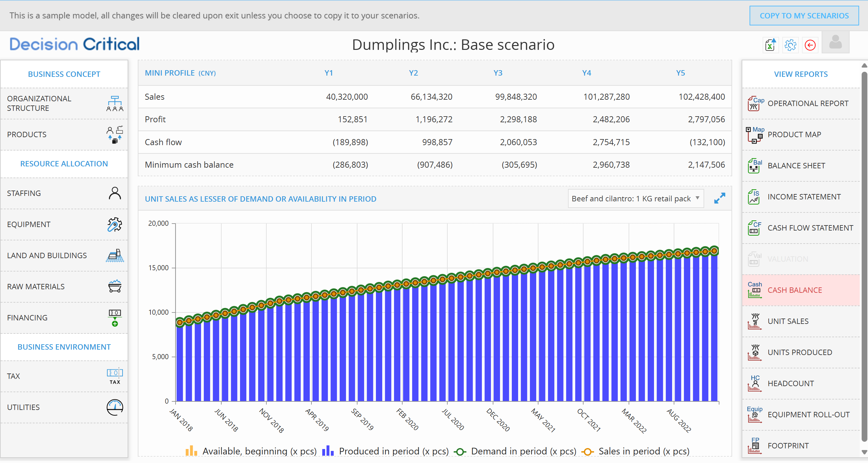Open the user profile avatar
The width and height of the screenshot is (868, 463).
click(x=835, y=42)
